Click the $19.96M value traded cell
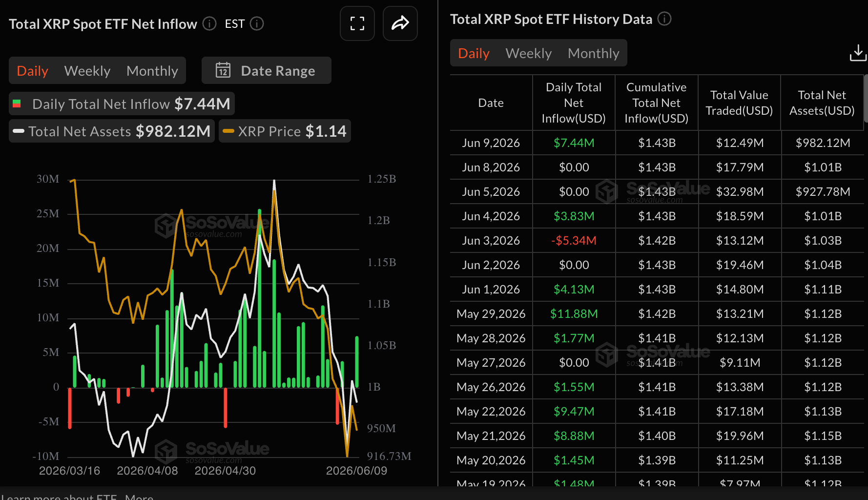The width and height of the screenshot is (868, 500). click(740, 436)
